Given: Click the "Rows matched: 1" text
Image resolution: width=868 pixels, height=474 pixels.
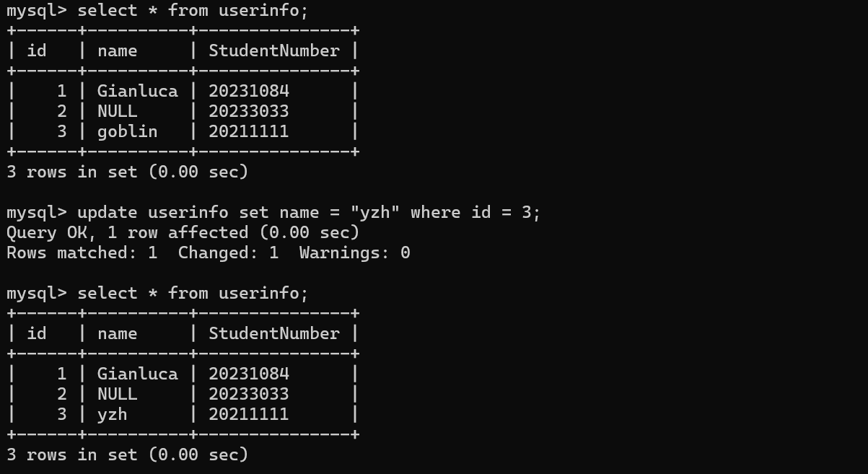Looking at the screenshot, I should tap(82, 253).
